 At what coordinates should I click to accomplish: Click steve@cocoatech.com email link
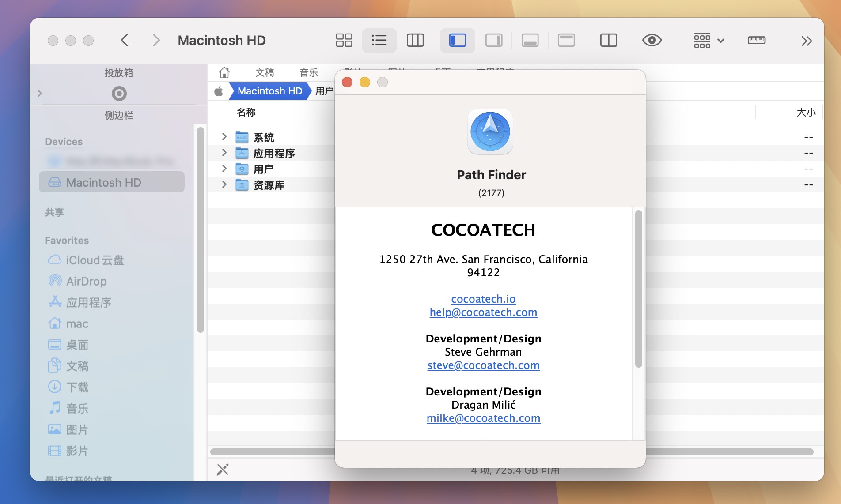(483, 365)
